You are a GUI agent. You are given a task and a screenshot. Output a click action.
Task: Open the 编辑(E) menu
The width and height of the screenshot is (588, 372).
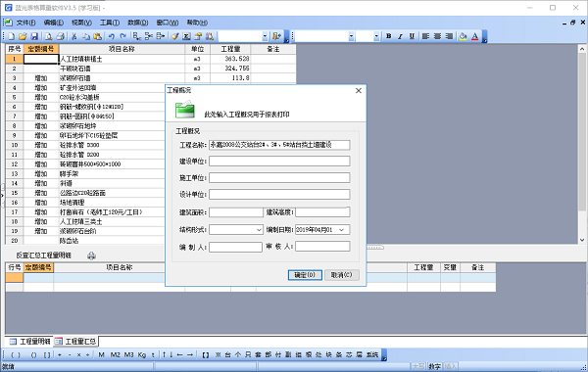(x=53, y=23)
